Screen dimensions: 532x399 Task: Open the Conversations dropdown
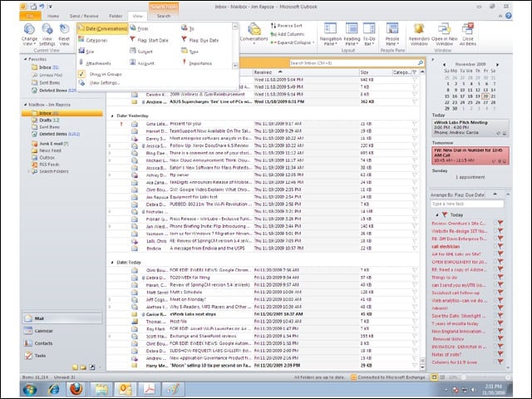point(254,35)
